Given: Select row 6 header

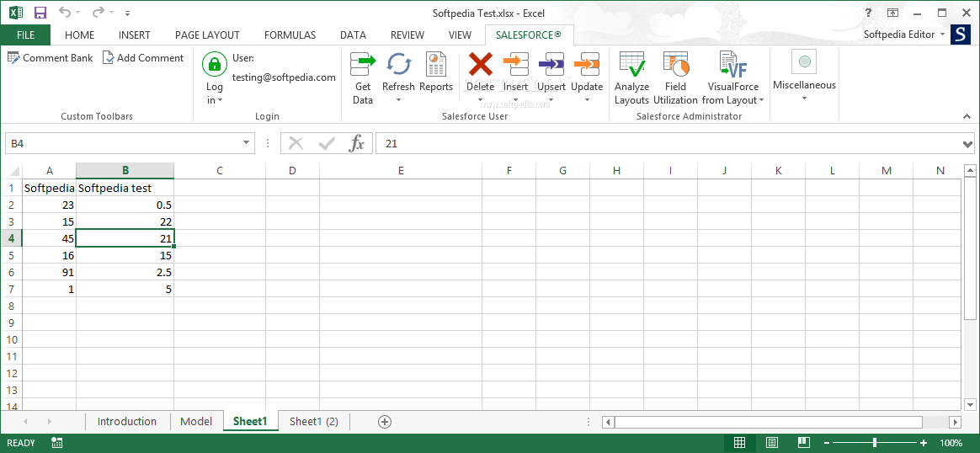Looking at the screenshot, I should pos(11,273).
